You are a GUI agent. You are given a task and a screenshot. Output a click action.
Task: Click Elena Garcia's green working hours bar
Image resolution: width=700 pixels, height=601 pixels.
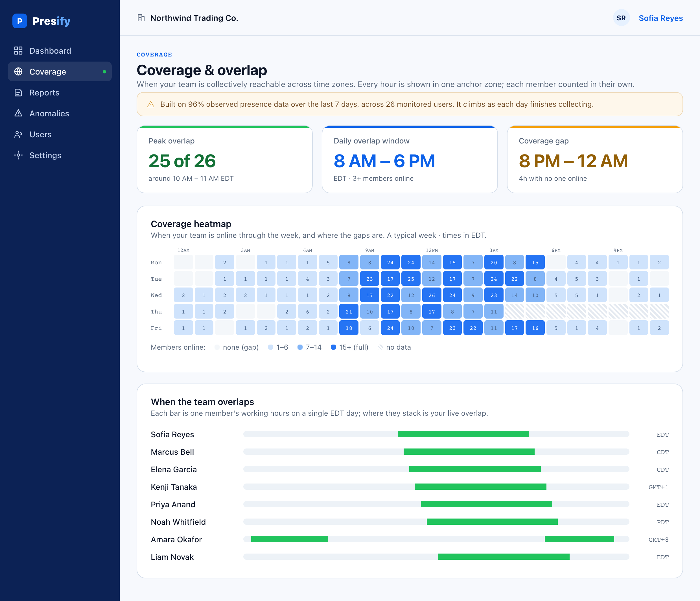coord(475,469)
